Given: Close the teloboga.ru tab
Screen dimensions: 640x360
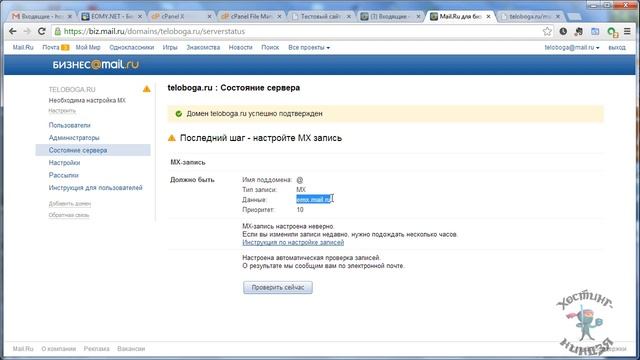Looking at the screenshot, I should (558, 16).
